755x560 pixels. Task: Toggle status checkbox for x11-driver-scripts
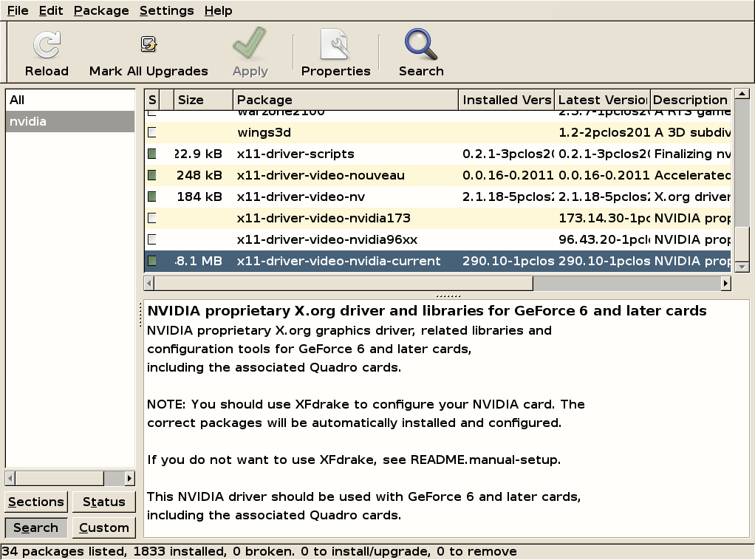(x=152, y=154)
